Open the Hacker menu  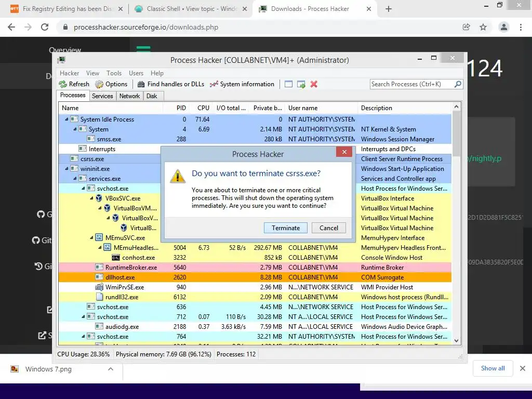pos(69,73)
